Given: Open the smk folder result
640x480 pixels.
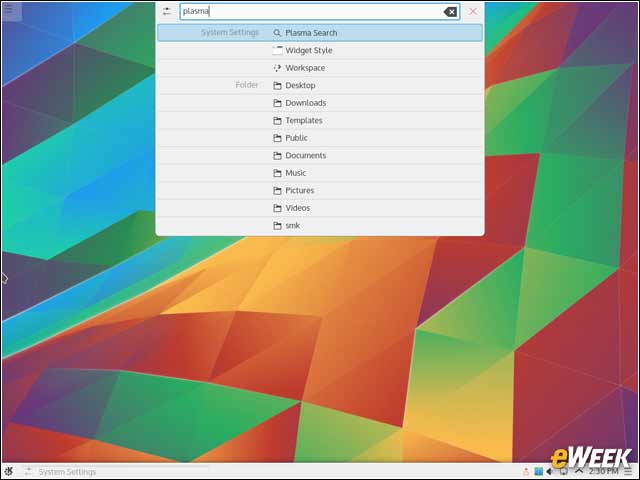Looking at the screenshot, I should (320, 225).
